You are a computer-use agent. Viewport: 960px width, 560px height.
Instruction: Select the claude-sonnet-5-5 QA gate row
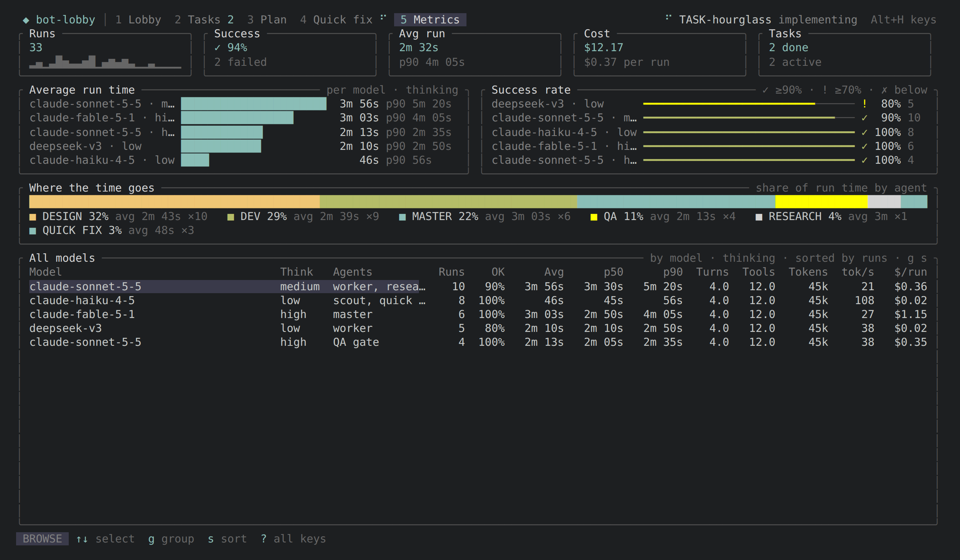(x=478, y=342)
